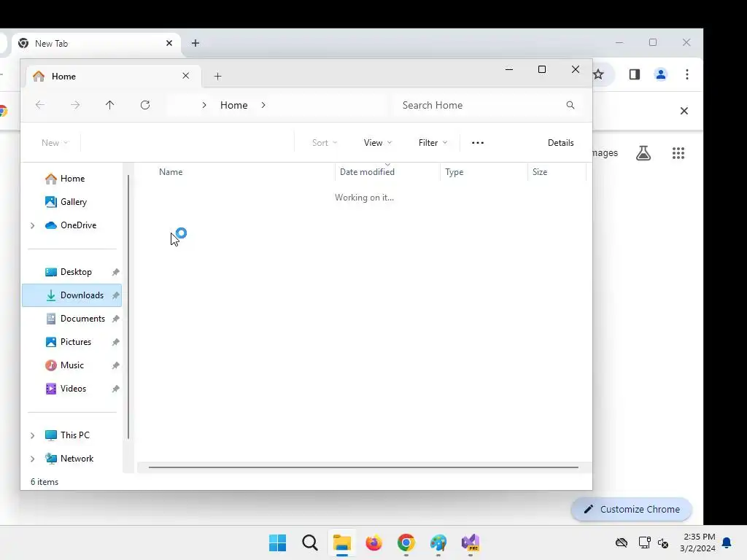Bookmark page with Chrome star icon
The width and height of the screenshot is (747, 560).
(x=598, y=74)
